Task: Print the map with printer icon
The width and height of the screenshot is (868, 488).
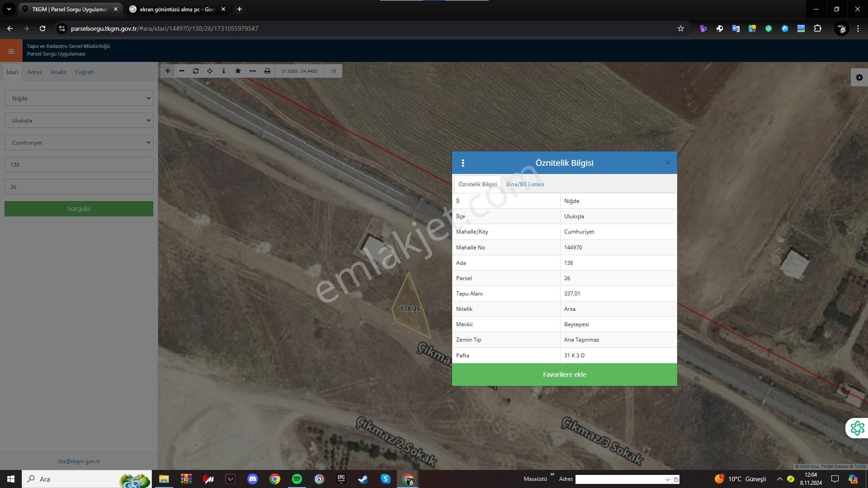Action: pos(267,71)
